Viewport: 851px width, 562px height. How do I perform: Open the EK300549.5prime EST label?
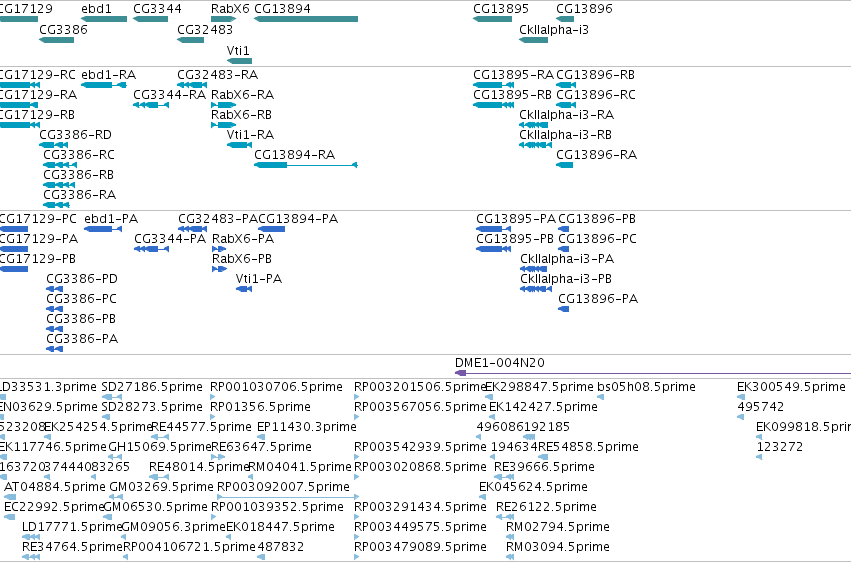pos(791,387)
